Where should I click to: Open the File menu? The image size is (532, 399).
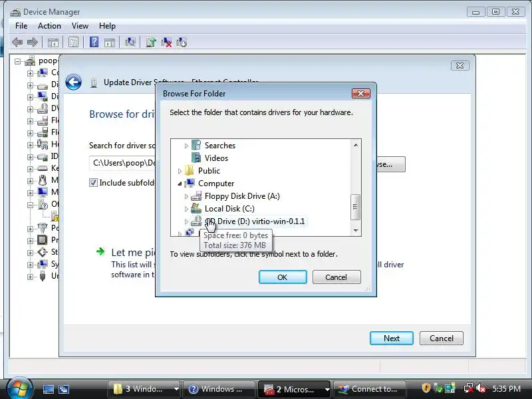click(21, 26)
